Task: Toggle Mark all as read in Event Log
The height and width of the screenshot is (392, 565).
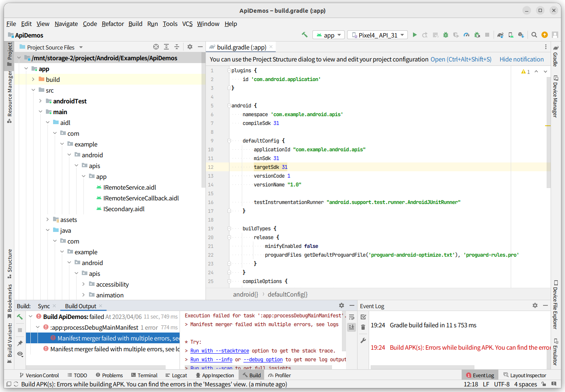Action: coord(363,317)
